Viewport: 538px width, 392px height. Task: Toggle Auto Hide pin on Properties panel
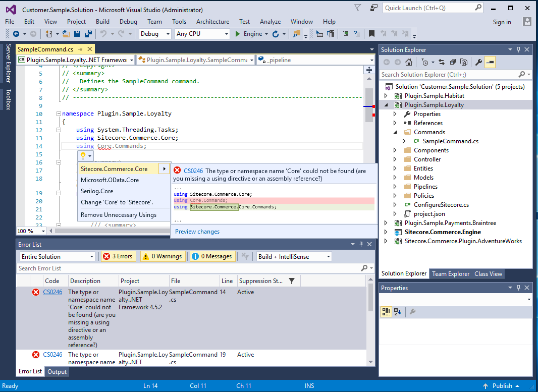[x=518, y=288]
